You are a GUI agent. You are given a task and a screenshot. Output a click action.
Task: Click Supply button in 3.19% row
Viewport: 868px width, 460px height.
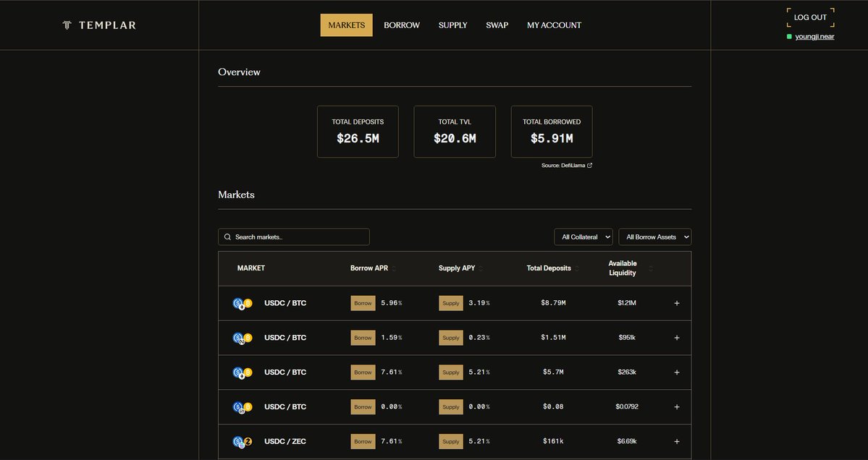451,303
